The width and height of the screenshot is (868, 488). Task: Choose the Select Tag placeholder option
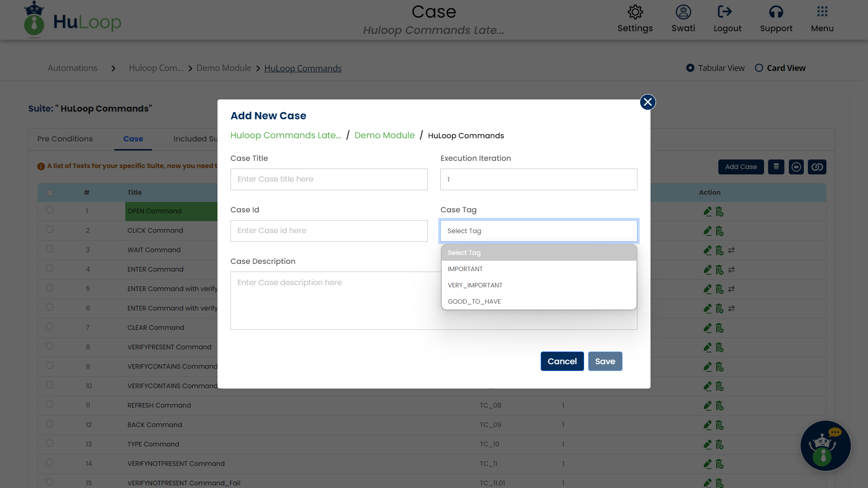tap(538, 253)
